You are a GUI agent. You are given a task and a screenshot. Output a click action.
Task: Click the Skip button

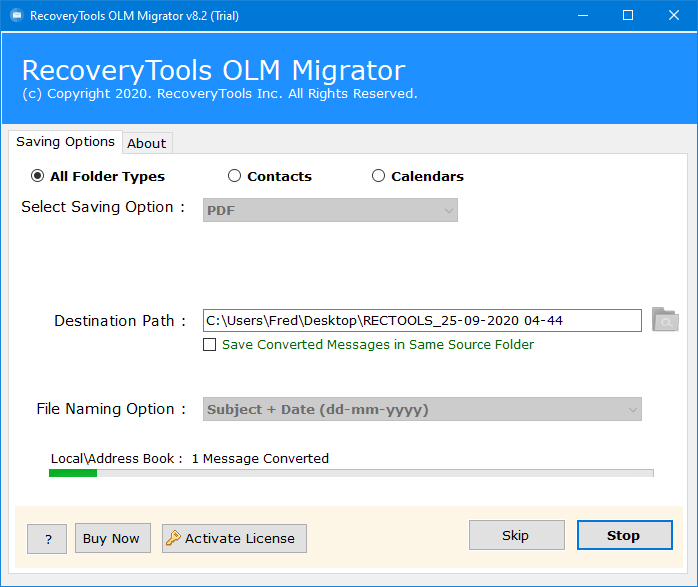pos(517,535)
